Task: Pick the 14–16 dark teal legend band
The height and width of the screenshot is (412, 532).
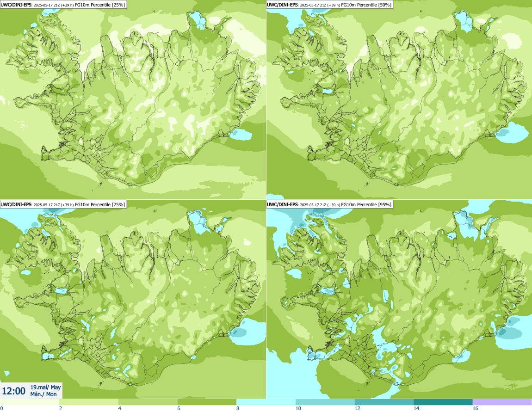Action: 443,402
